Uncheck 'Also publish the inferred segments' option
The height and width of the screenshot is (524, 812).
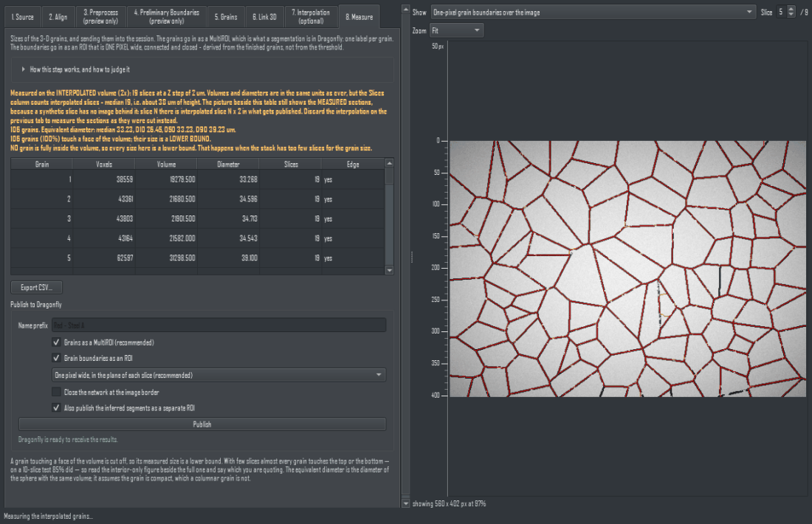56,408
